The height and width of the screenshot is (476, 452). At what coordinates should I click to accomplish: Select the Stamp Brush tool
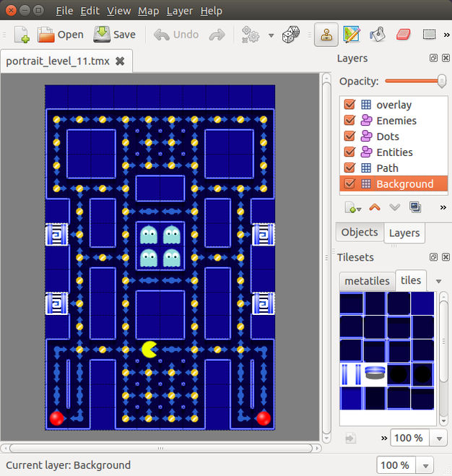[x=326, y=35]
